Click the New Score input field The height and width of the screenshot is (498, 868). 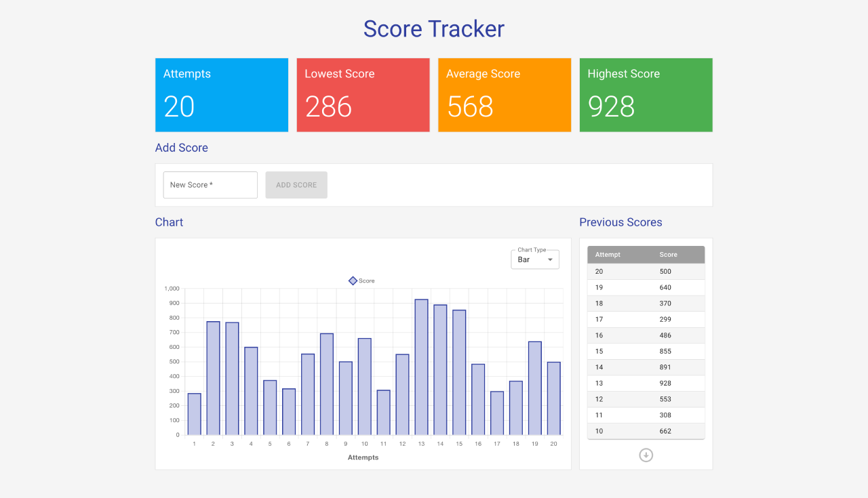click(210, 185)
